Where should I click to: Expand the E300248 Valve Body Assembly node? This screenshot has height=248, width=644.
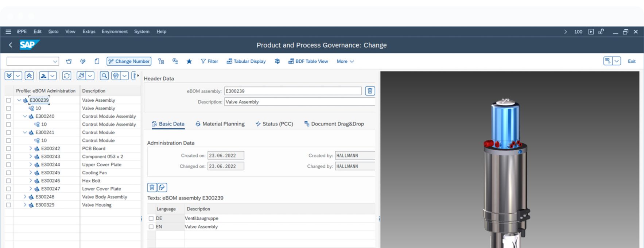tap(25, 197)
